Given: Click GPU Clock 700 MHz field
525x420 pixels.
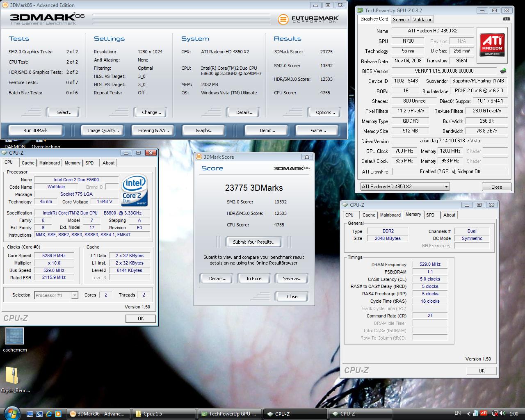Looking at the screenshot, I should [x=404, y=151].
